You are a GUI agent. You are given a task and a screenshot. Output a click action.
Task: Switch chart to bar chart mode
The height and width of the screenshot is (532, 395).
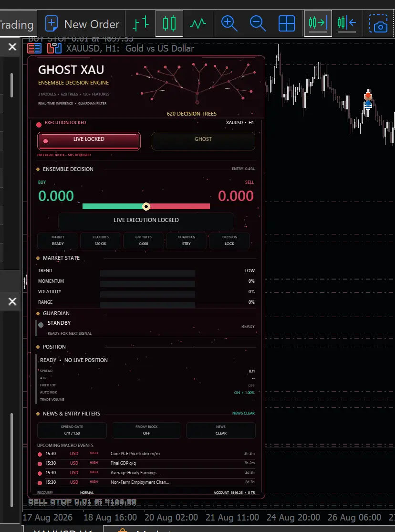click(141, 23)
